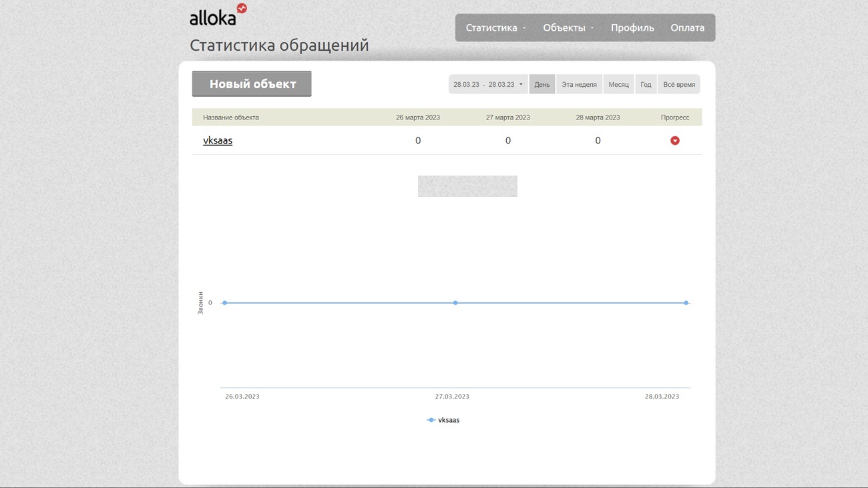Open the Профиль menu item

pos(632,28)
